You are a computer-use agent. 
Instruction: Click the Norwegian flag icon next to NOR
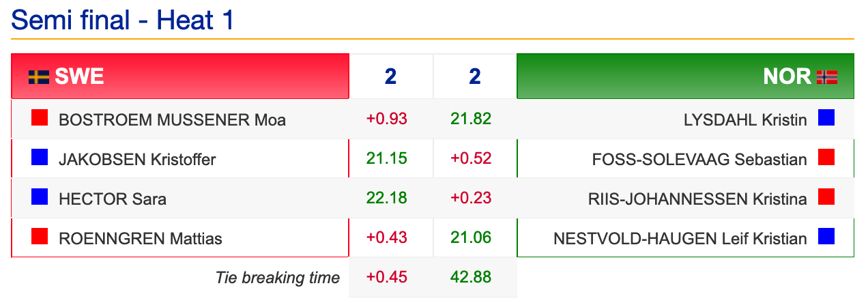[x=827, y=76]
